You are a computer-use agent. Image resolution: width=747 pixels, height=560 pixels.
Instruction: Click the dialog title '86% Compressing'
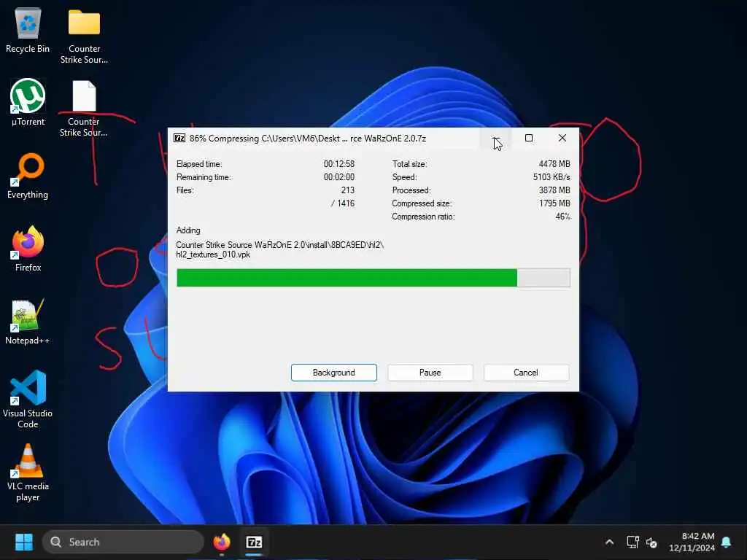(x=224, y=139)
